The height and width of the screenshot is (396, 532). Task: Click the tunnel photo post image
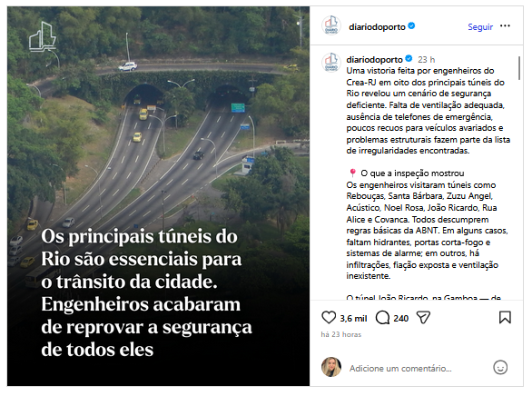158,196
